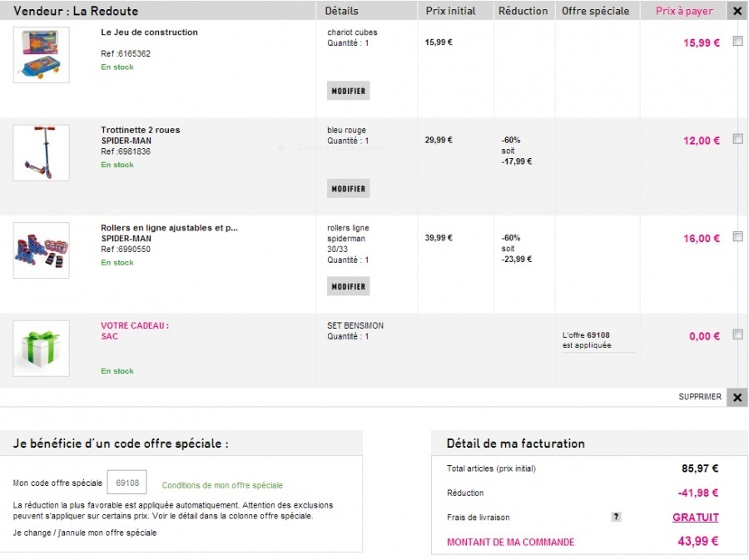Select the Trottinette 2 roues checkbox
This screenshot has height=560, width=749.
coord(737,139)
